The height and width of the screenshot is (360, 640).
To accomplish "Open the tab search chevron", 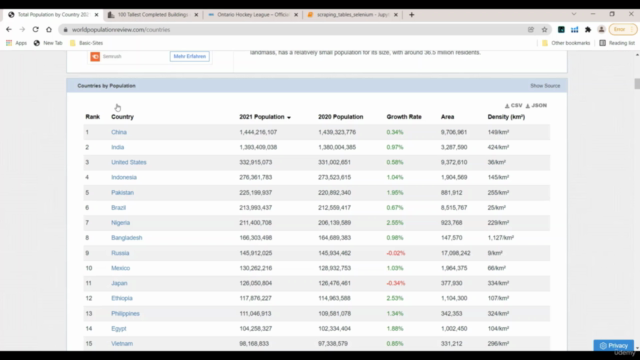I will click(573, 14).
